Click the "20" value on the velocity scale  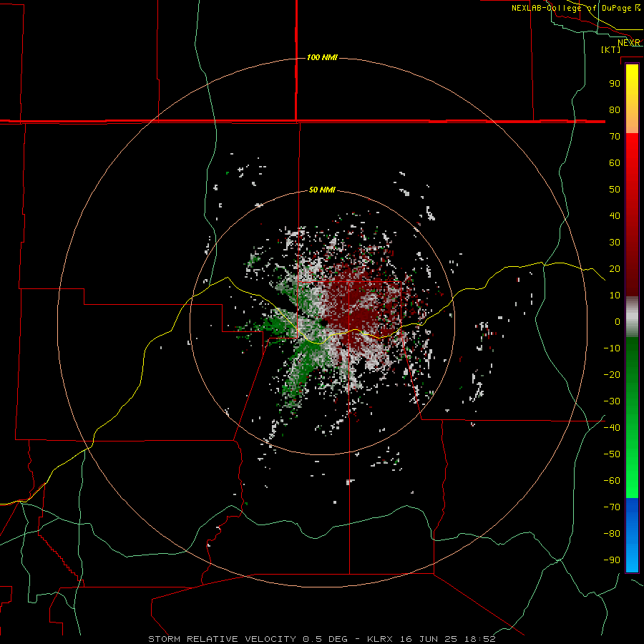coord(615,268)
